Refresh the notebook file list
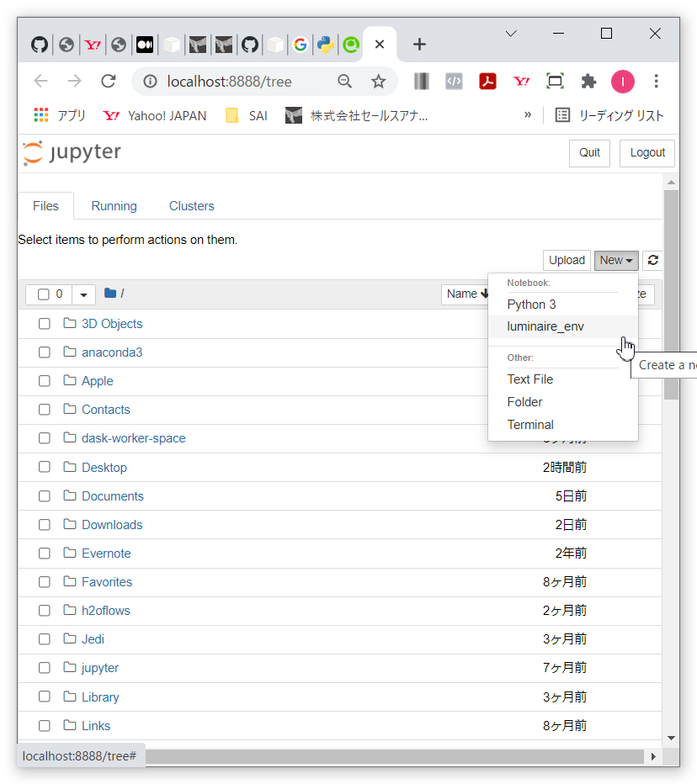 [652, 260]
